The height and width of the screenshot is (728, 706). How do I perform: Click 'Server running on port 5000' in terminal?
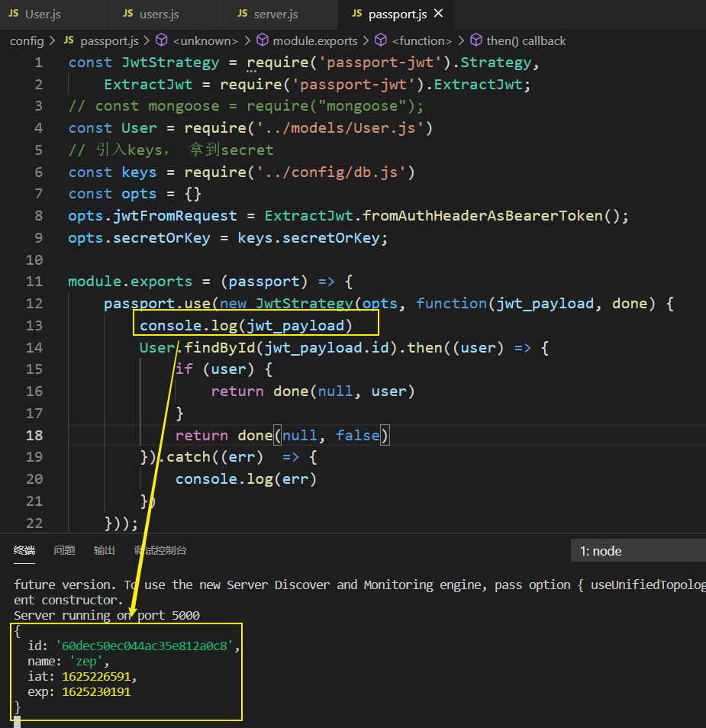point(107,615)
